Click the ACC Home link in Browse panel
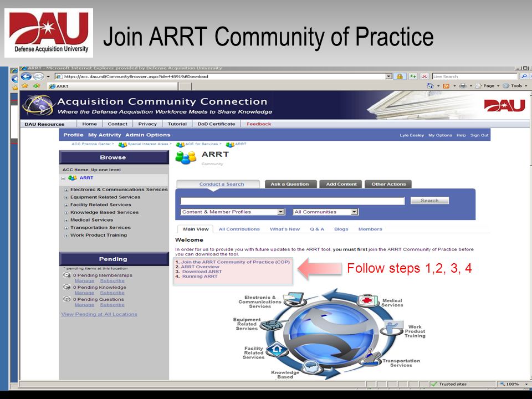 pos(75,170)
